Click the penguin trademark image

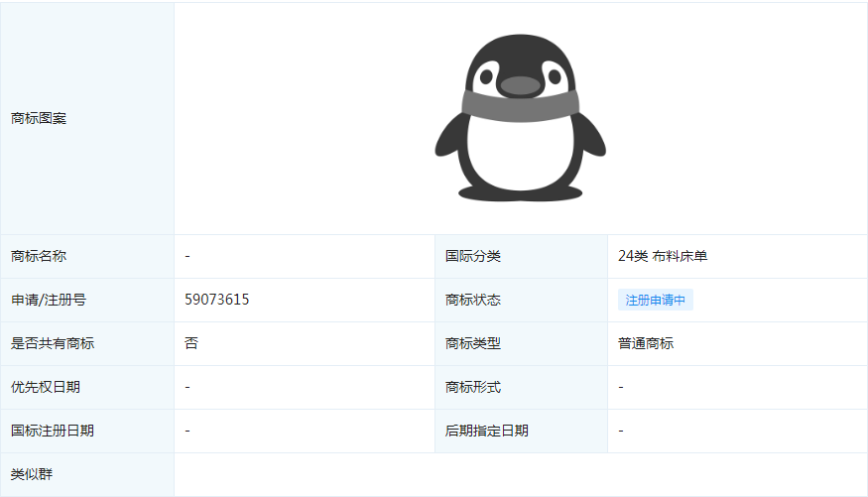click(x=521, y=117)
